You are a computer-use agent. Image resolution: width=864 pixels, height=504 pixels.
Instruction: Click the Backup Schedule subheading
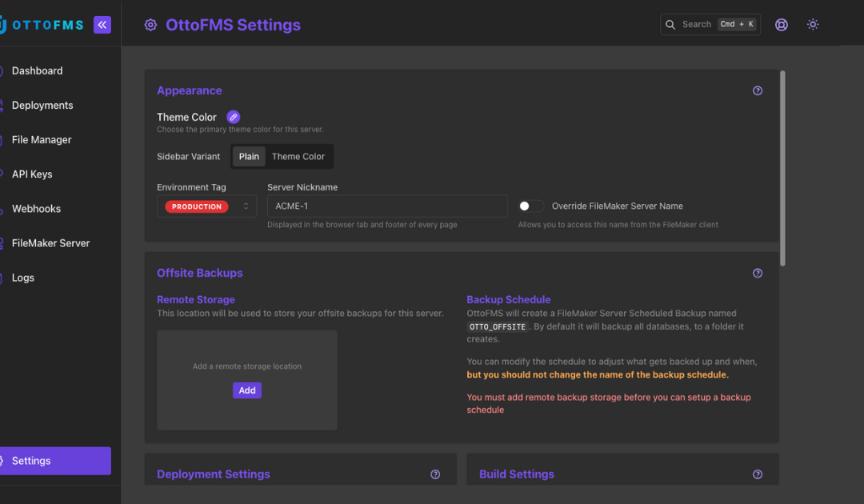(x=508, y=300)
